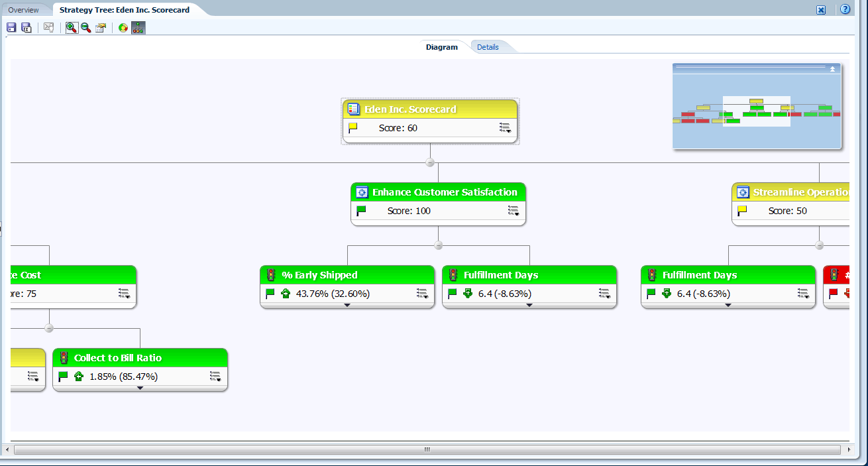The image size is (868, 466).
Task: Open options menu on Eden Inc. Scorecard node
Action: (x=505, y=128)
